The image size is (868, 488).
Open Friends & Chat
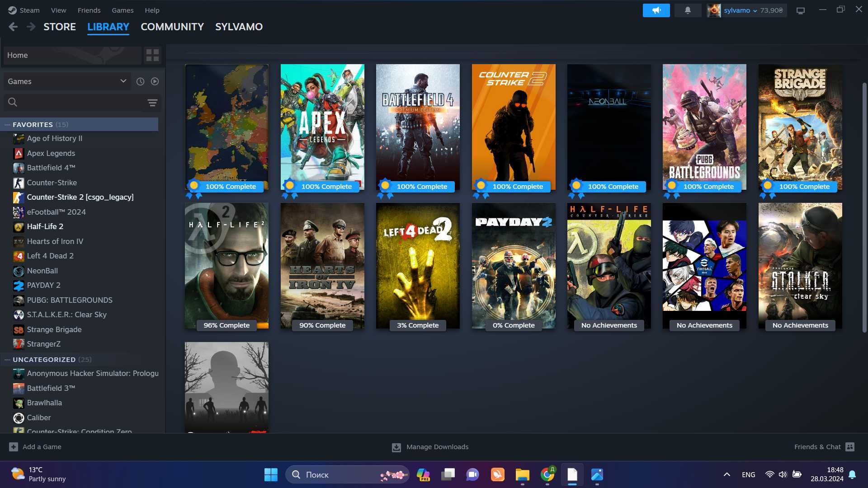coord(824,446)
